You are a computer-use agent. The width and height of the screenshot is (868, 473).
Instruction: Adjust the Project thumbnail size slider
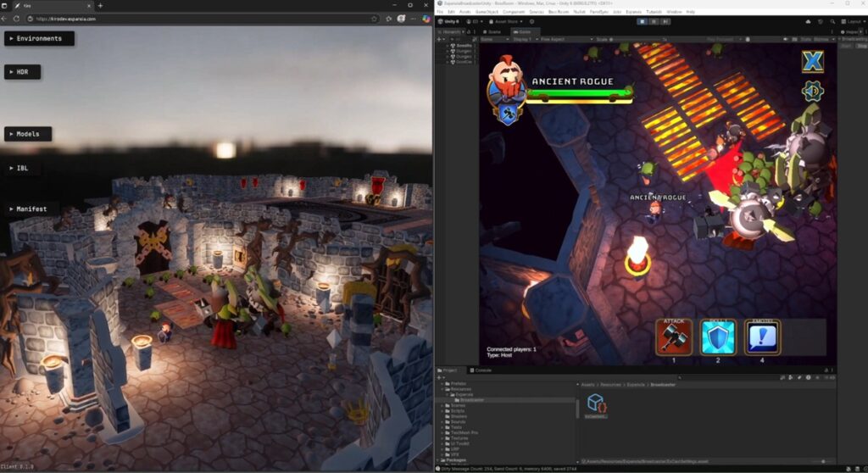(822, 461)
